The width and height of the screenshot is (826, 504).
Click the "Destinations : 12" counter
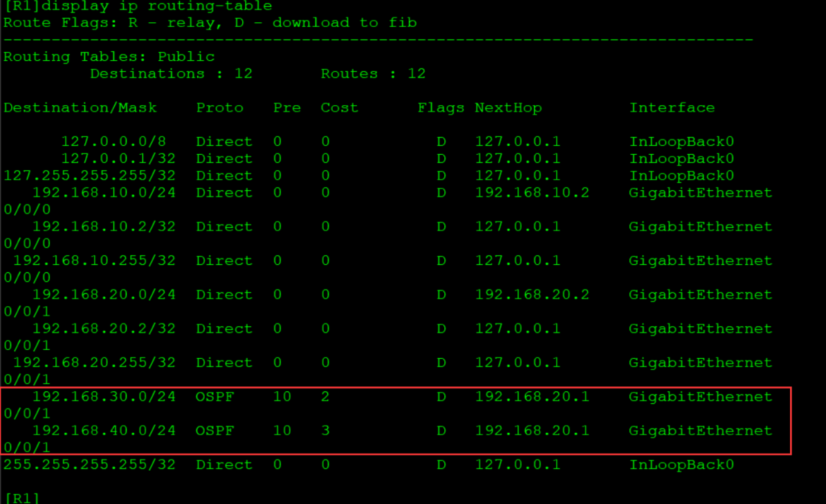point(169,73)
